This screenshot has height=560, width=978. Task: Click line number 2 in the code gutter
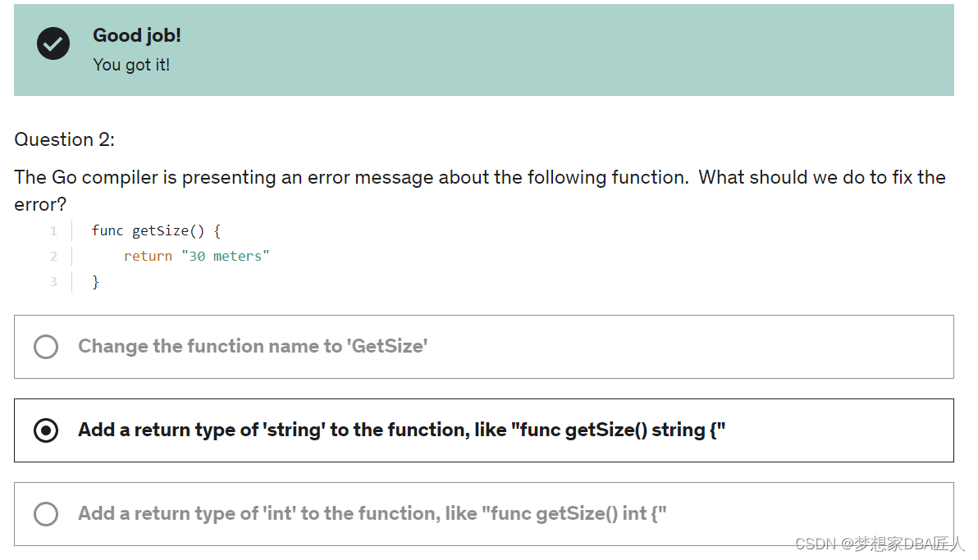(x=53, y=256)
